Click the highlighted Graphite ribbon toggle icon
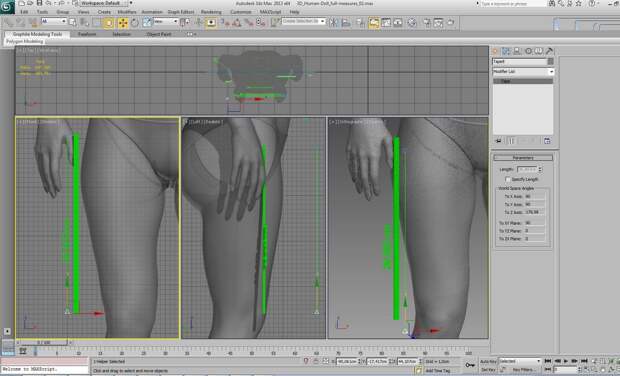This screenshot has height=376, width=620. click(374, 23)
